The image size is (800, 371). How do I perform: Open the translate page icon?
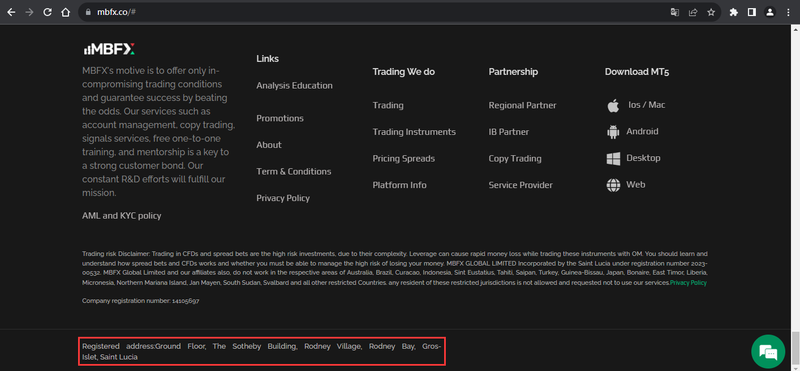point(674,12)
